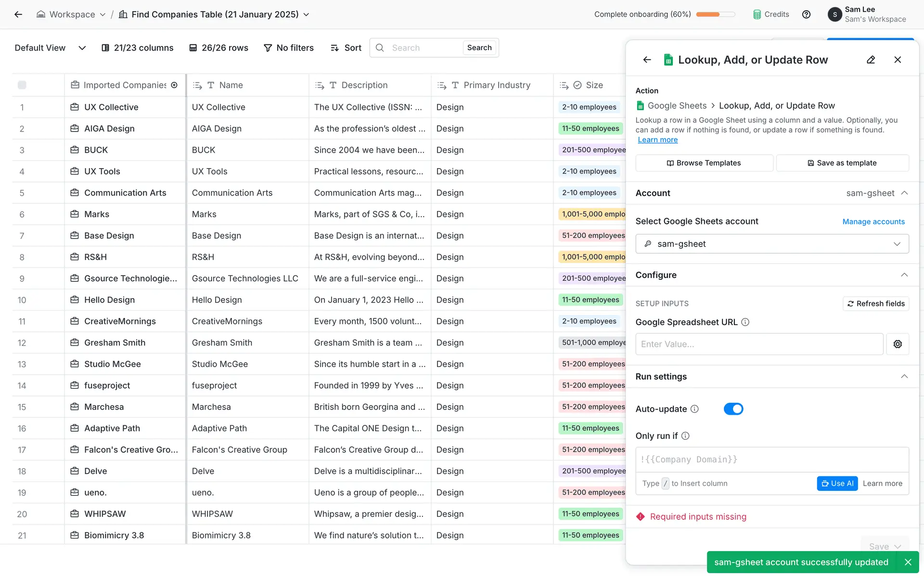Click the top-left back arrow to leave table
The width and height of the screenshot is (924, 578).
tap(18, 14)
